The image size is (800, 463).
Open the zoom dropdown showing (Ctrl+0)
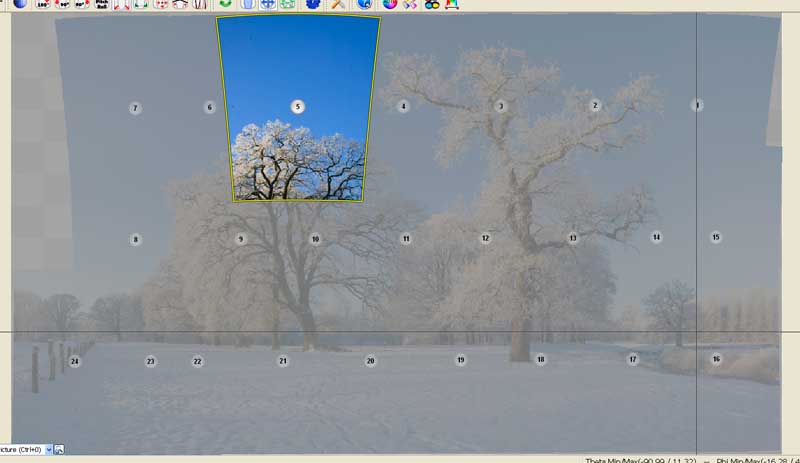pyautogui.click(x=47, y=450)
